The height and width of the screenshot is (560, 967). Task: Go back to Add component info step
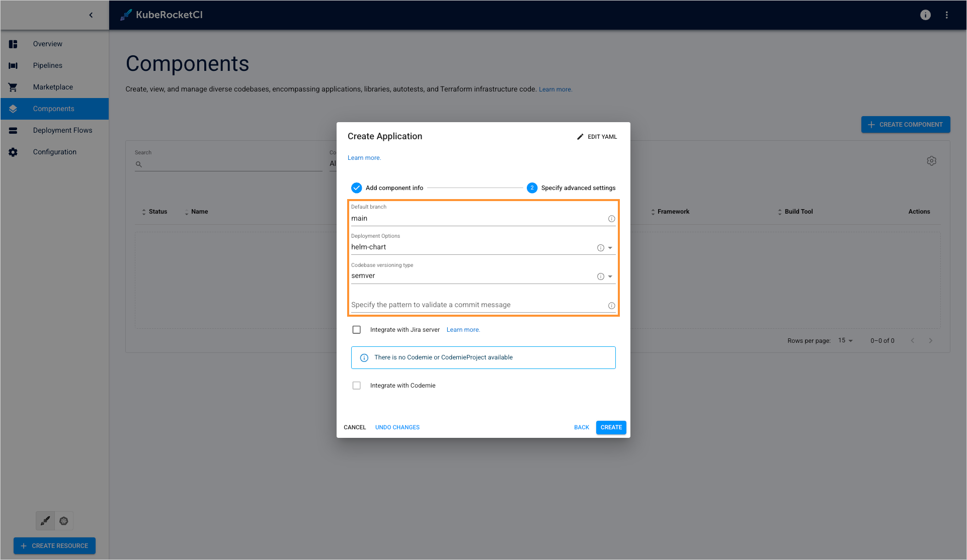[581, 427]
